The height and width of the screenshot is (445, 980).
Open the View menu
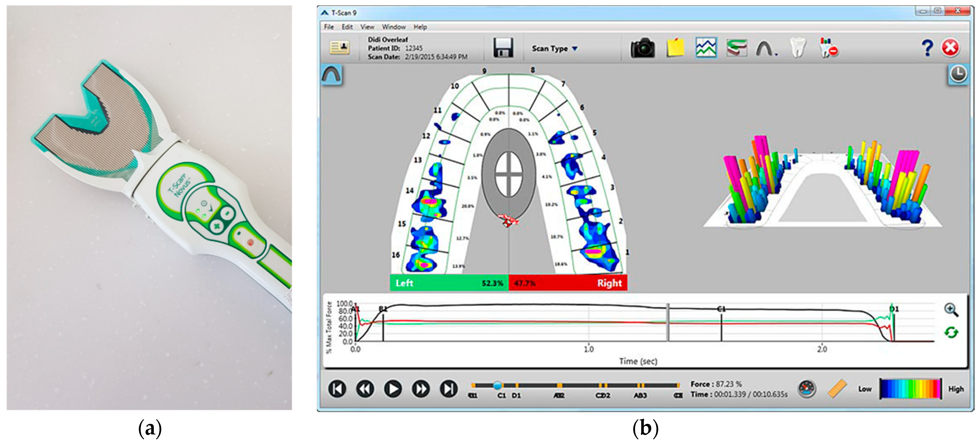(367, 27)
